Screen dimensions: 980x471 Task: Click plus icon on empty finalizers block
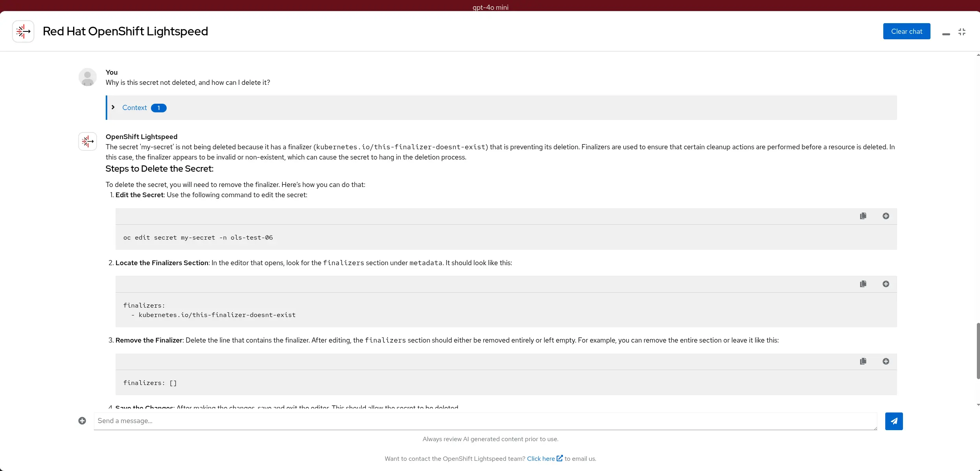886,361
